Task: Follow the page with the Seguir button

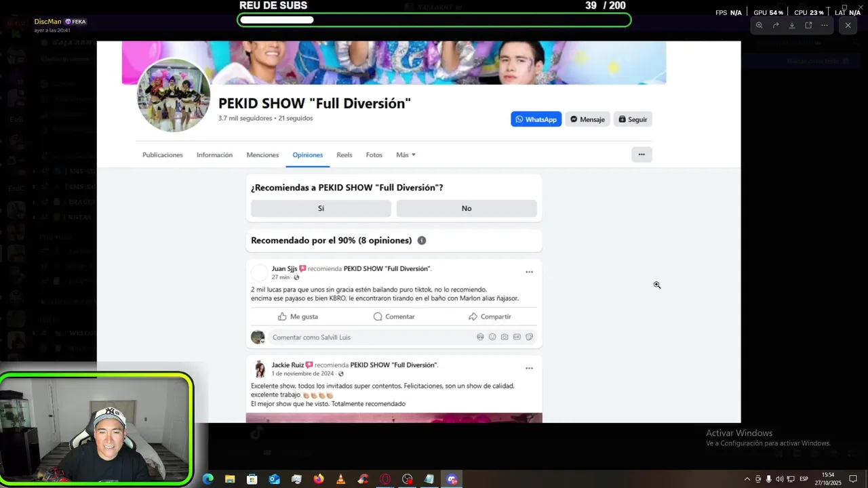Action: click(633, 119)
